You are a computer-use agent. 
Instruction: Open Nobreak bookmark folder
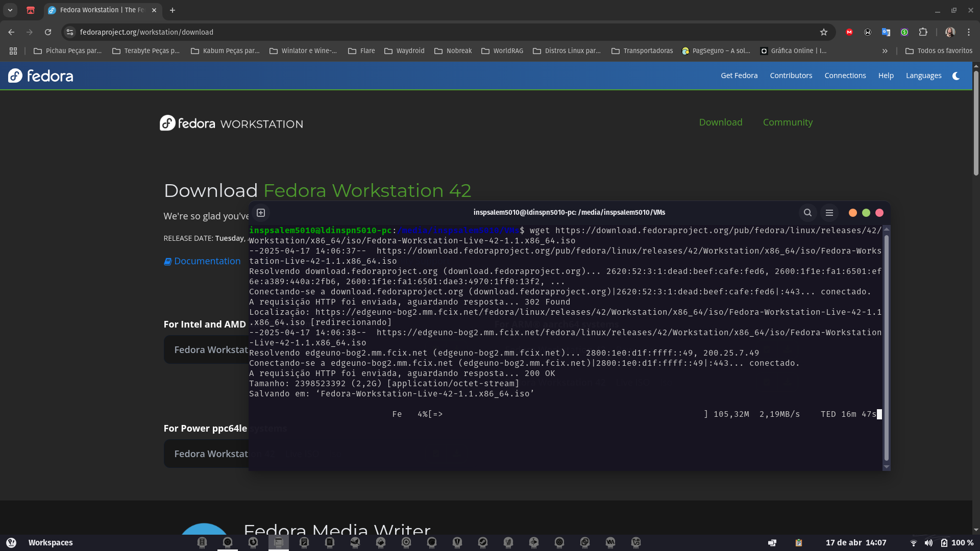point(453,51)
